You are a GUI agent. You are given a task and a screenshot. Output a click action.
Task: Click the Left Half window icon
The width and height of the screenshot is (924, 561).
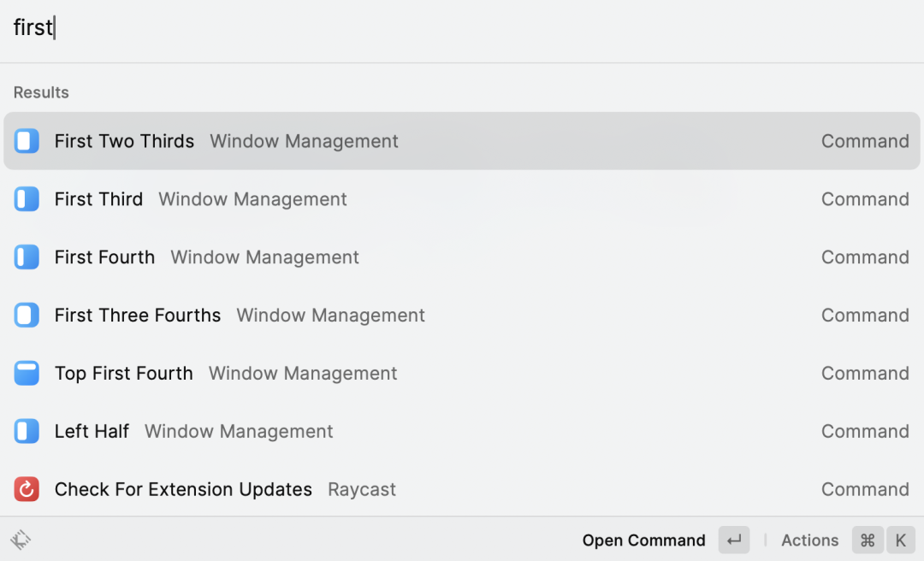(x=27, y=431)
